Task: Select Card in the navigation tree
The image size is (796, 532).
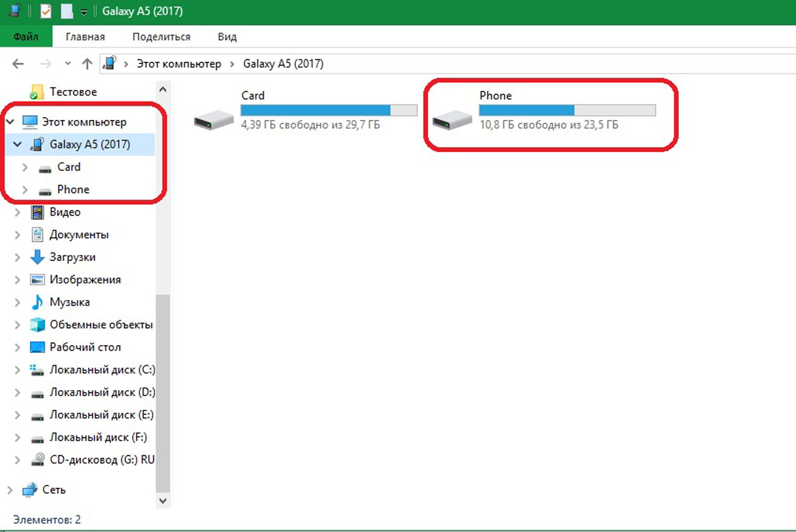Action: (69, 167)
